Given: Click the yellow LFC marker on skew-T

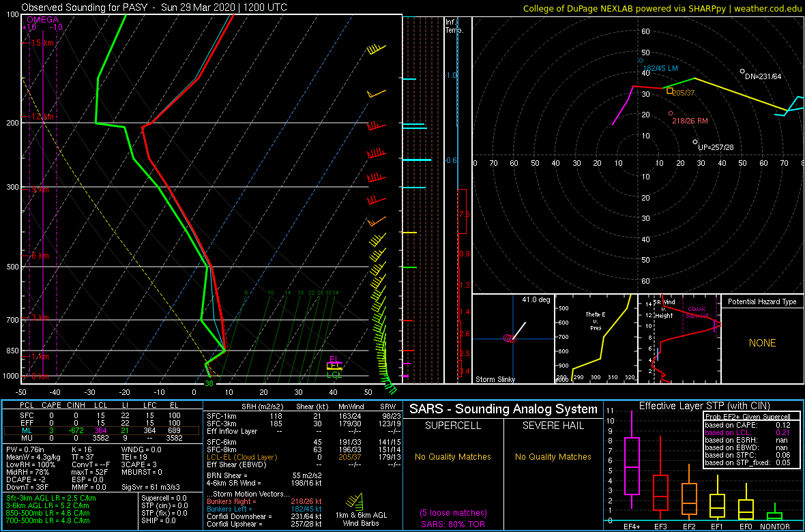Looking at the screenshot, I should pyautogui.click(x=334, y=367).
